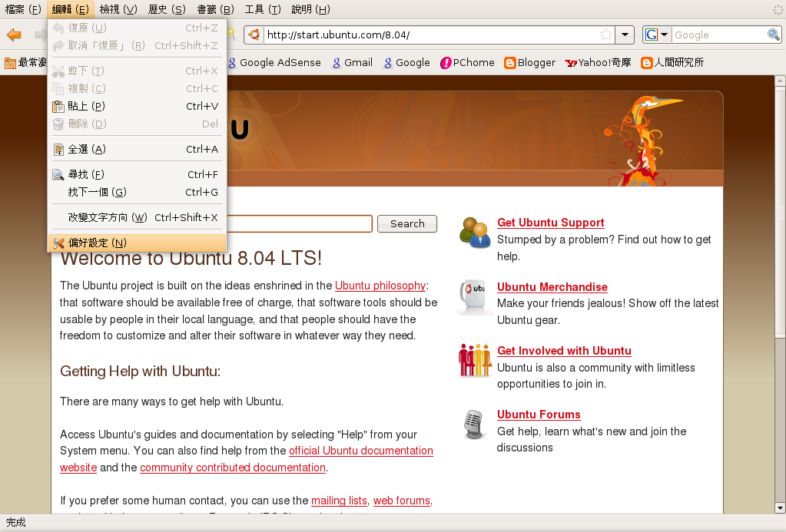Click the Select All icon in menu
This screenshot has width=786, height=532.
point(58,149)
